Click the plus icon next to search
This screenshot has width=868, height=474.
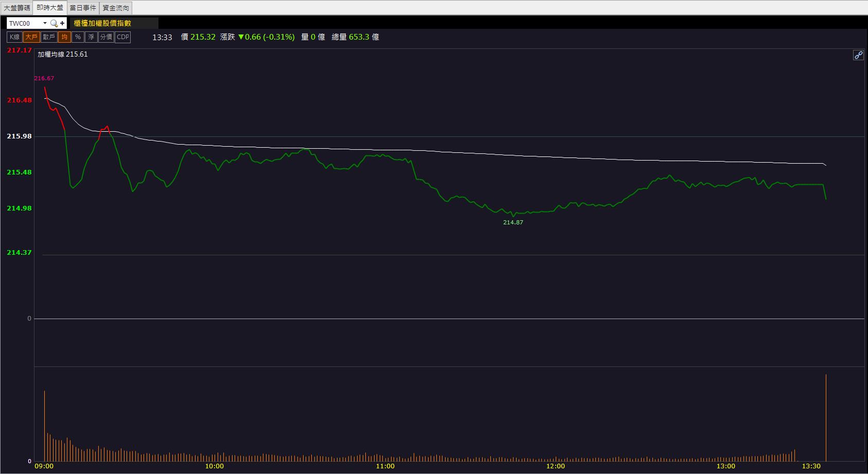[62, 23]
